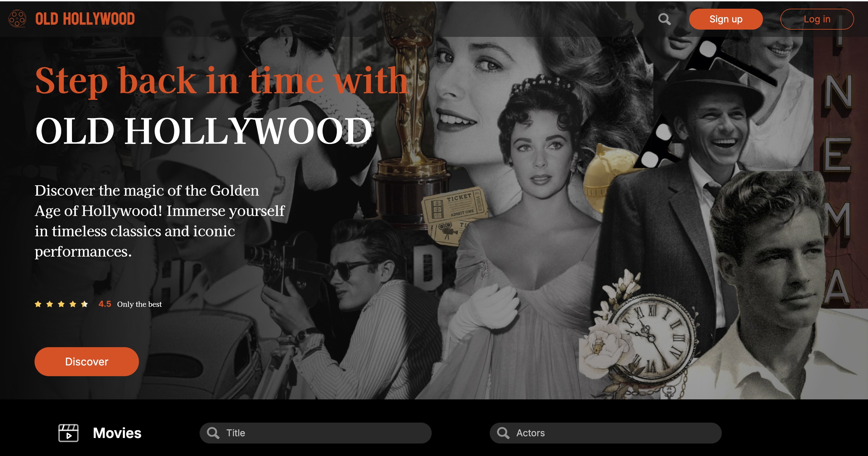Click the fourth rating star
The width and height of the screenshot is (868, 456).
point(73,304)
